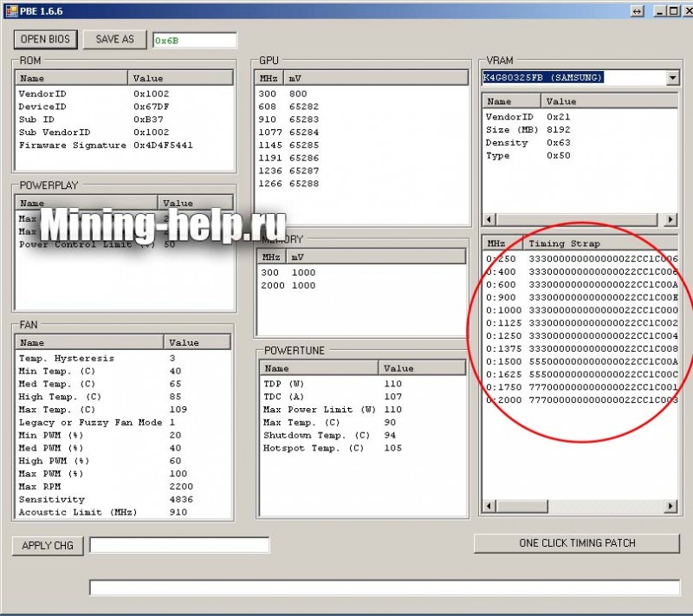
Task: Open the VRAM memory type dropdown
Action: [x=673, y=77]
